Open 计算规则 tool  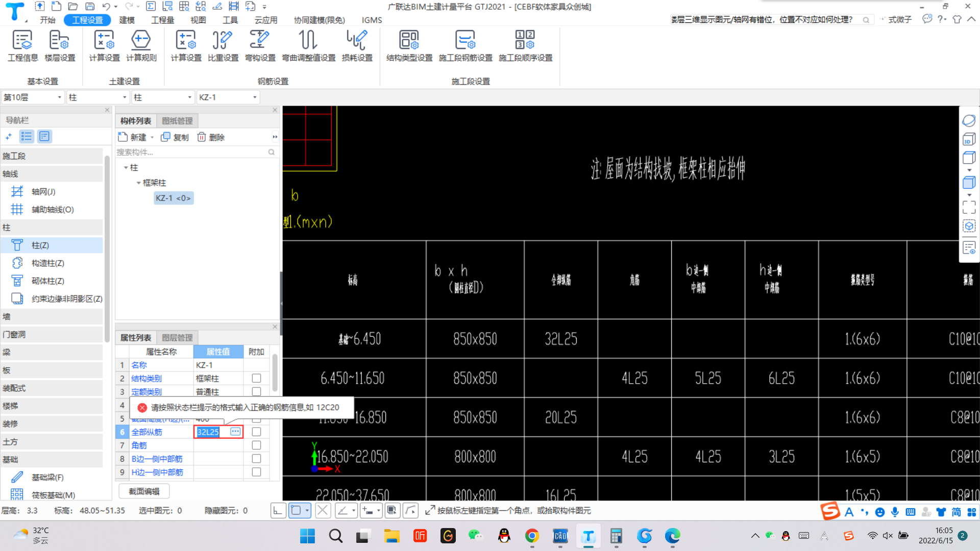click(x=141, y=46)
